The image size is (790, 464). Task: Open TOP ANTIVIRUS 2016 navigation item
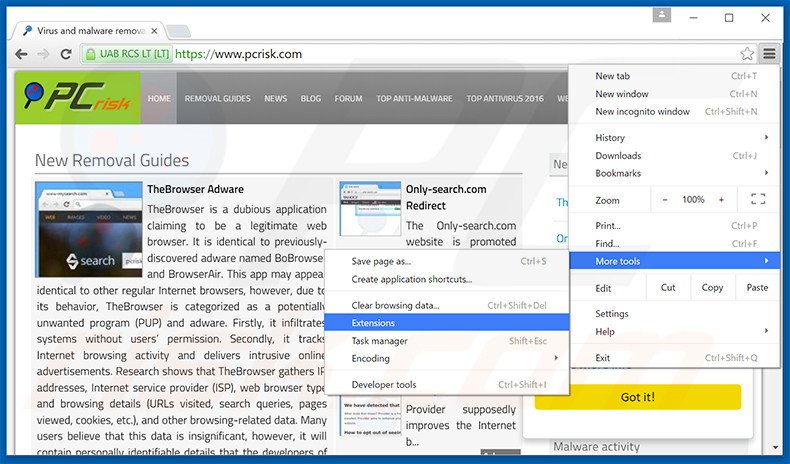505,98
